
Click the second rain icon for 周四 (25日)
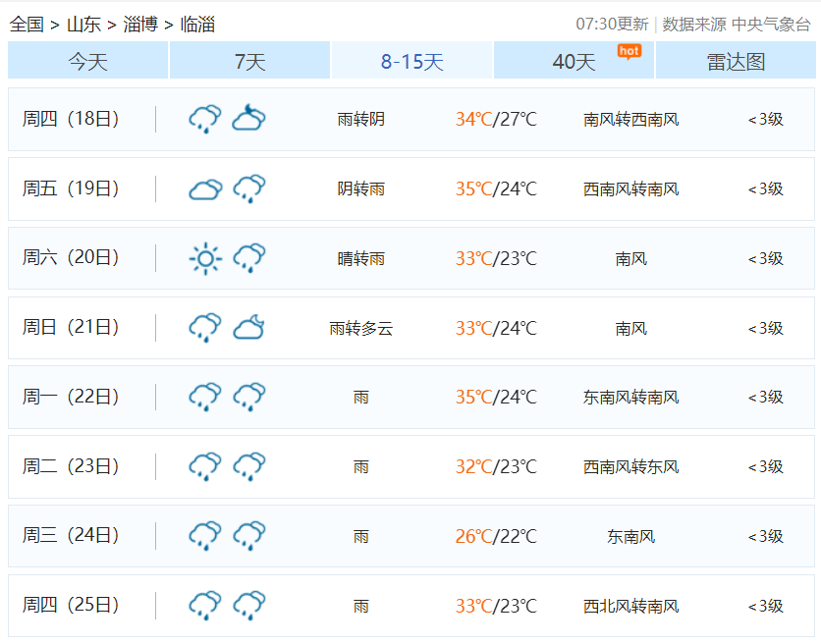click(x=249, y=606)
